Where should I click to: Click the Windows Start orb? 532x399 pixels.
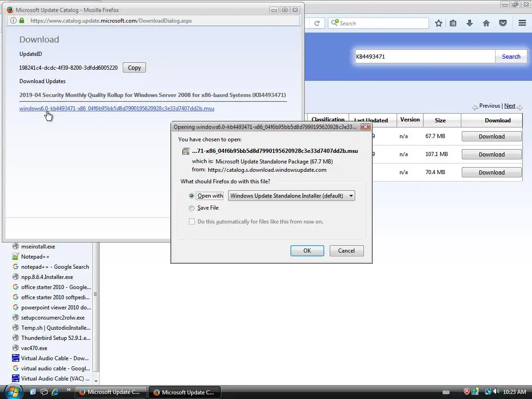13,392
